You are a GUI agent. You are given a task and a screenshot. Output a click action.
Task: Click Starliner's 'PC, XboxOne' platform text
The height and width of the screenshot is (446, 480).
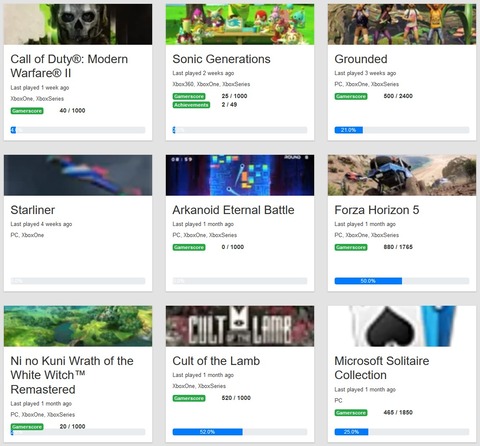(x=27, y=235)
